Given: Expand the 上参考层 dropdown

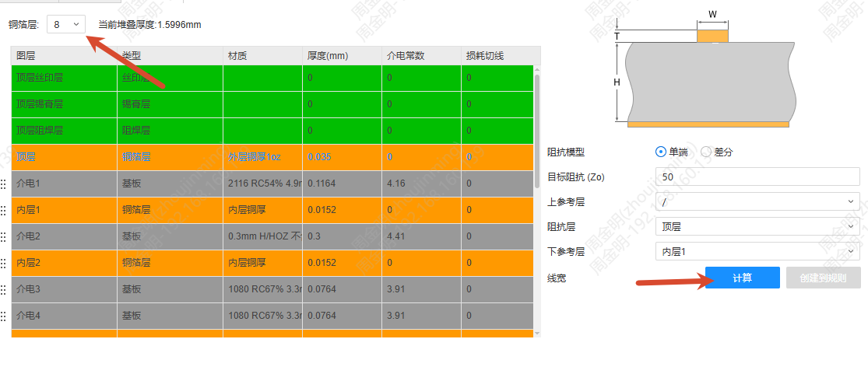Looking at the screenshot, I should (757, 201).
